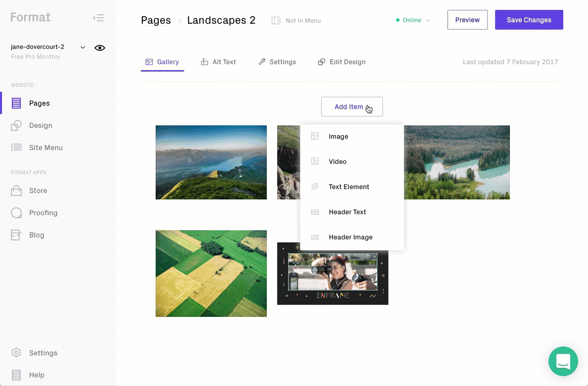Click the Free Pro Monthly plan label

(36, 57)
